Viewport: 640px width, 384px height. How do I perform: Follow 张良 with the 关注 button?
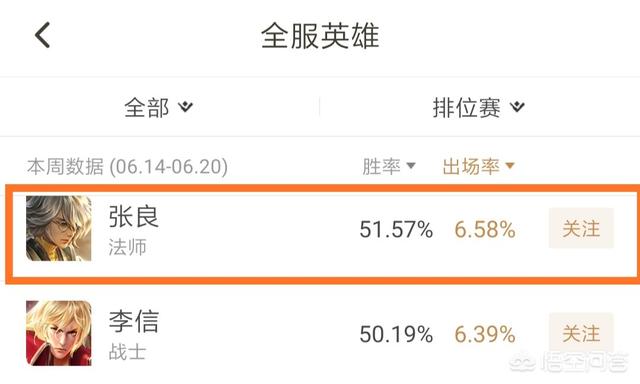(x=581, y=228)
